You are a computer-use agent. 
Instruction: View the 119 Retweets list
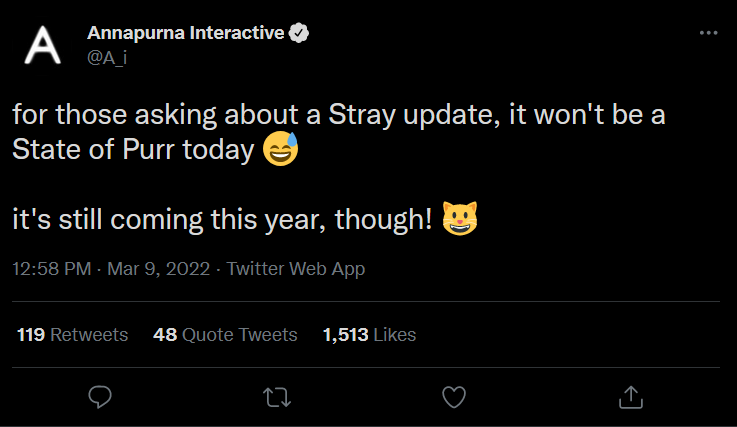tap(73, 335)
